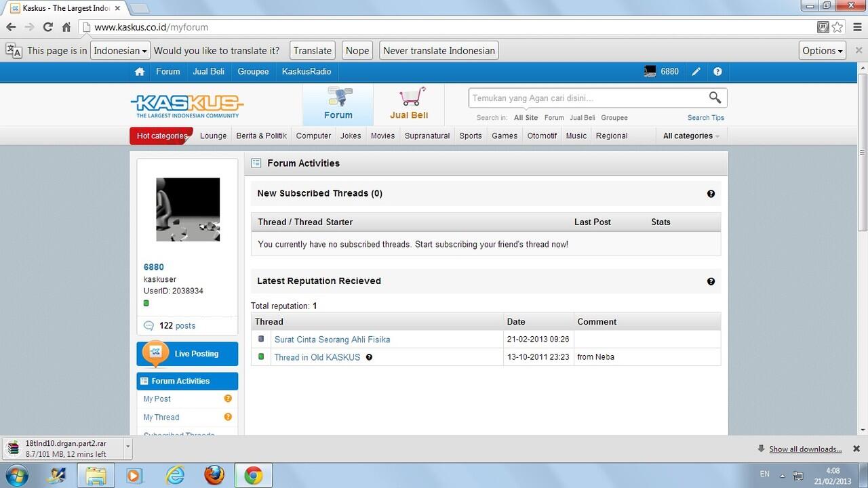The image size is (868, 488).
Task: Open the Lounge category
Action: coord(213,136)
